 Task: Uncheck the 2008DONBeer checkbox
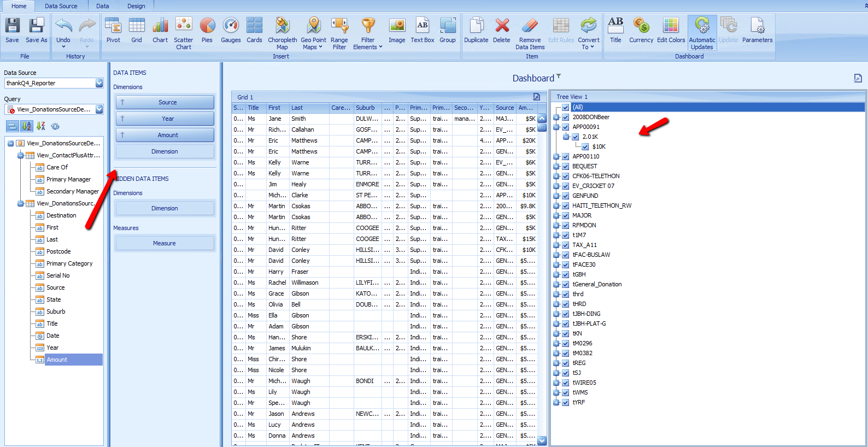(566, 117)
